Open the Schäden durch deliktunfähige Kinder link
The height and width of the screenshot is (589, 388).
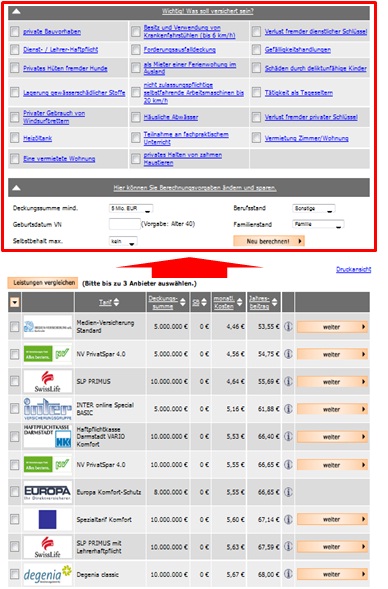click(x=316, y=68)
